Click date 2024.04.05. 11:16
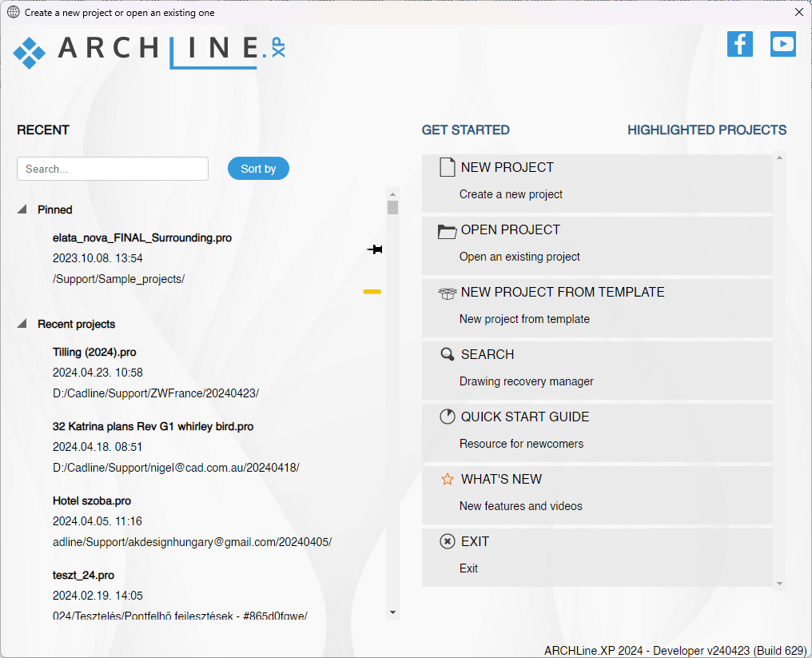Viewport: 812px width, 658px height. 98,521
